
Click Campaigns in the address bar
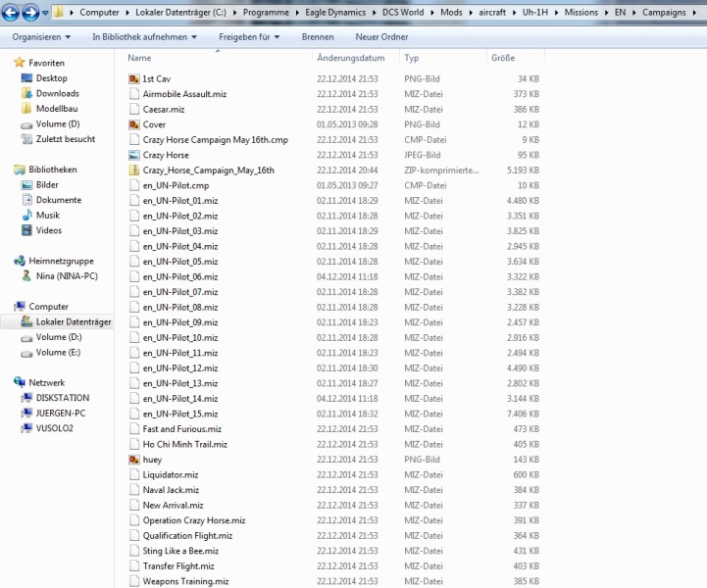click(664, 12)
